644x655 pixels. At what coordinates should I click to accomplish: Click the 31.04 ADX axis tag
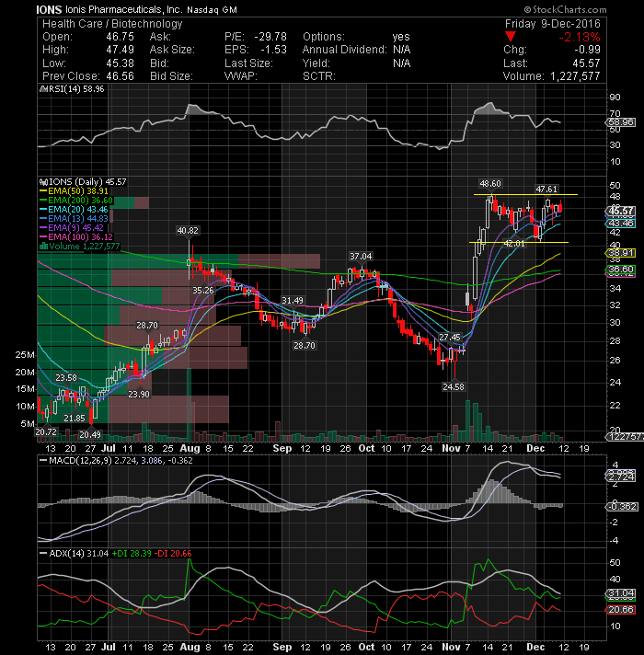coord(621,593)
